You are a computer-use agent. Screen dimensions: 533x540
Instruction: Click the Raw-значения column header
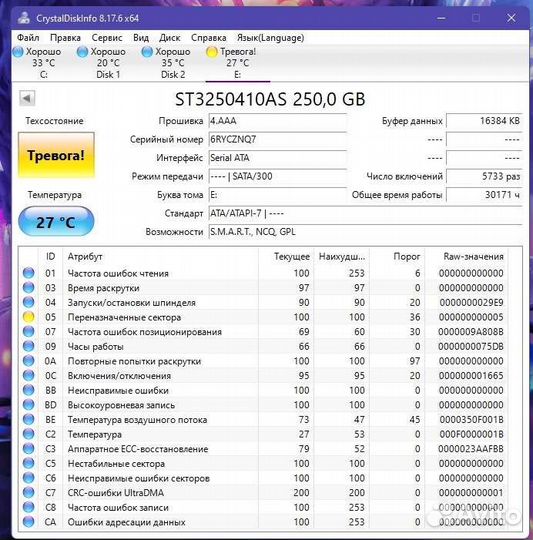pyautogui.click(x=466, y=257)
